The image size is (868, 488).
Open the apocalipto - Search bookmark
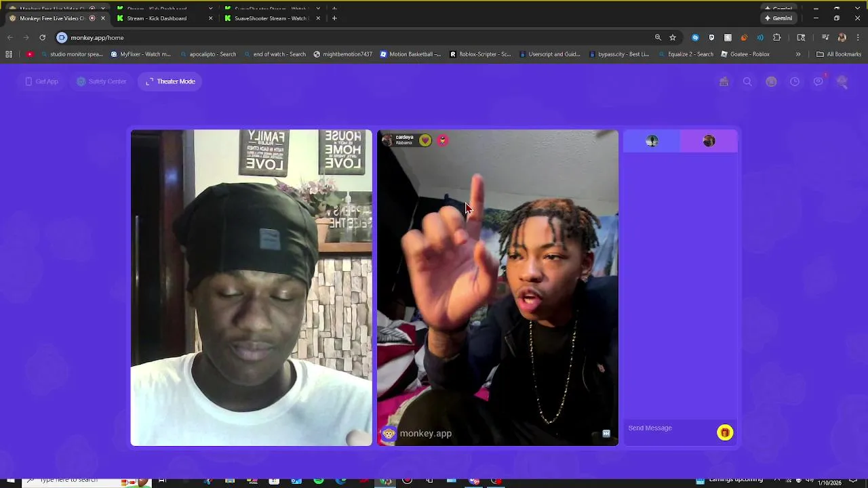click(208, 54)
